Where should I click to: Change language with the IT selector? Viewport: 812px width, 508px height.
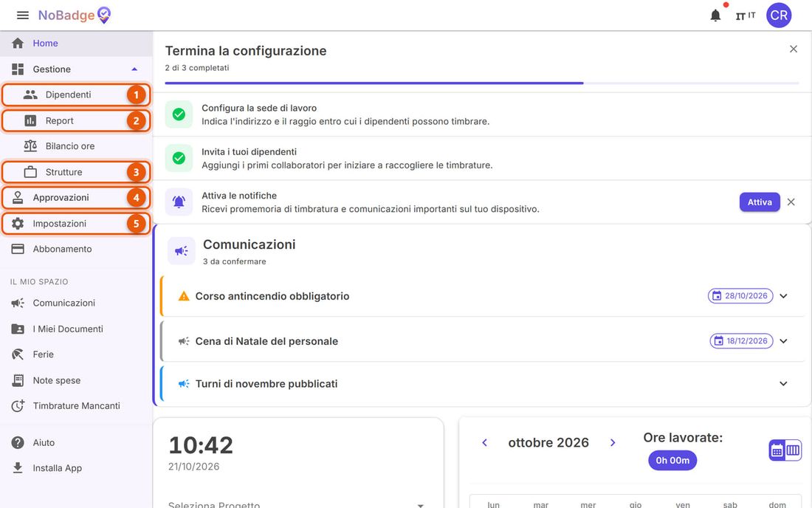pos(746,16)
